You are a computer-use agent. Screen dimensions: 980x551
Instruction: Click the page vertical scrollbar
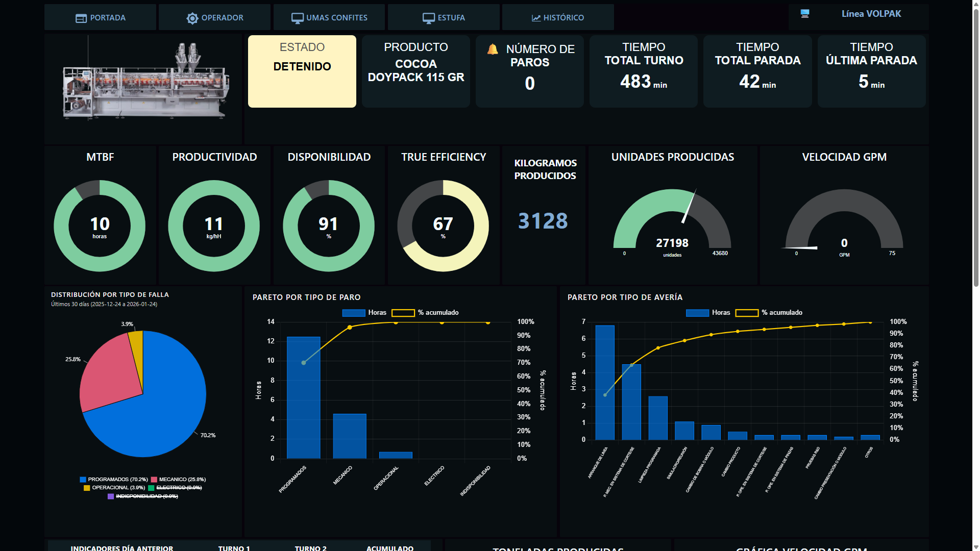(975, 153)
